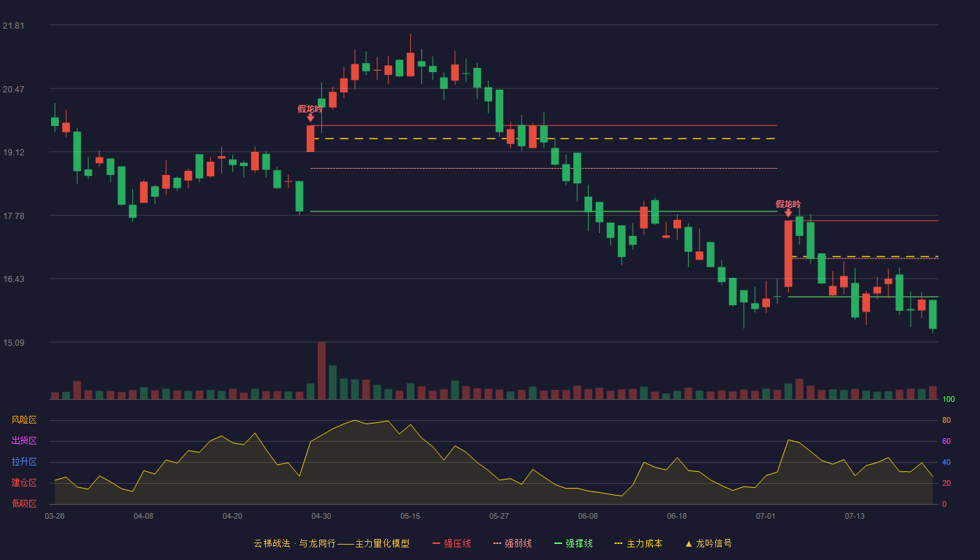Toggle the 强弱线 legend entry
980x560 pixels.
tap(512, 543)
